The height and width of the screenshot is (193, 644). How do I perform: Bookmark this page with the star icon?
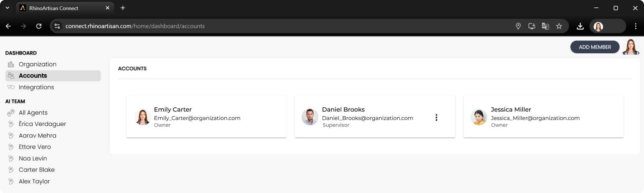[x=559, y=26]
